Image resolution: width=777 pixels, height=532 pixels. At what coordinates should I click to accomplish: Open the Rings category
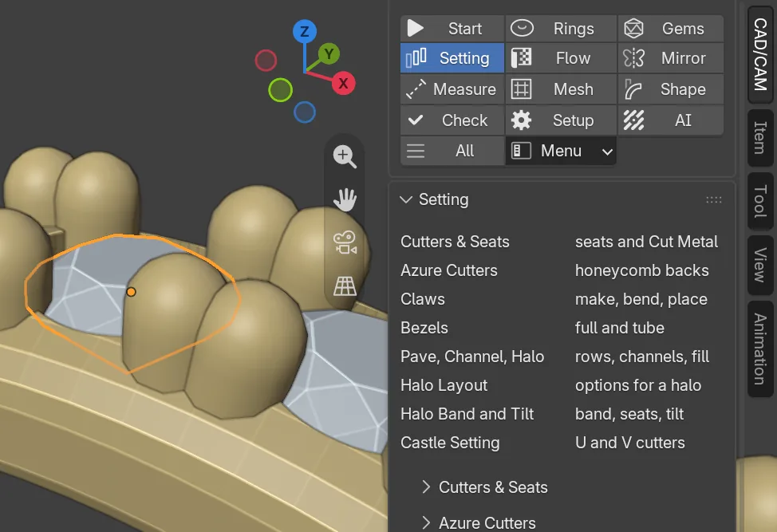pyautogui.click(x=561, y=28)
